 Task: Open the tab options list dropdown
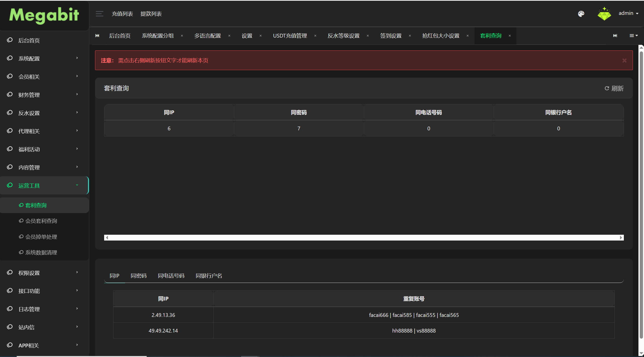point(633,36)
